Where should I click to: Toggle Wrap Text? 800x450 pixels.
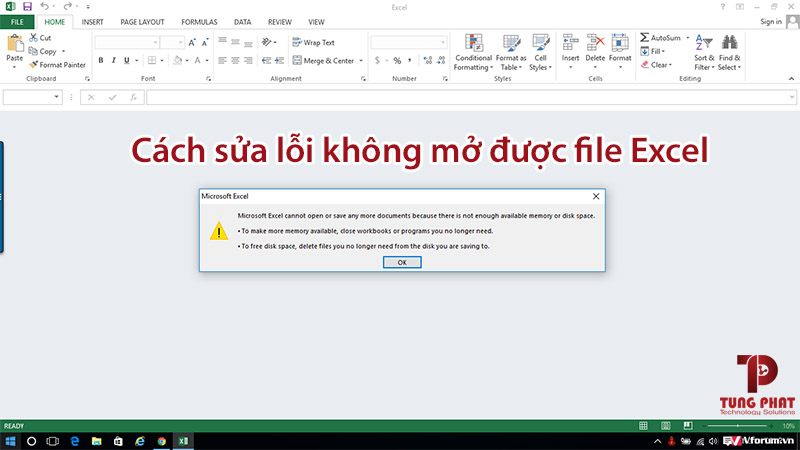[x=313, y=42]
